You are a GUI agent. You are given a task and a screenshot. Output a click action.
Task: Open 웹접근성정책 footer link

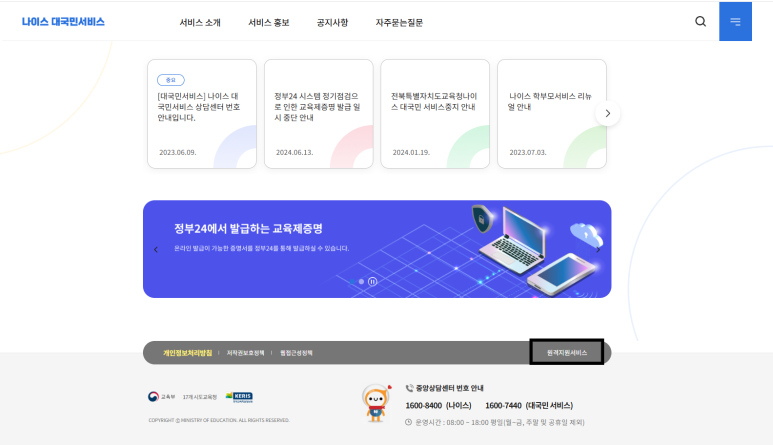[x=296, y=353]
